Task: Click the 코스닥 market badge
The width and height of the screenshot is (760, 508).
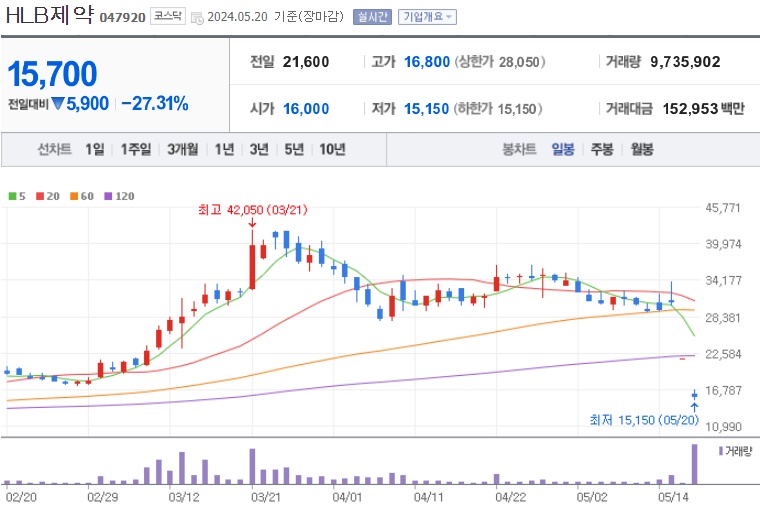Action: point(168,16)
